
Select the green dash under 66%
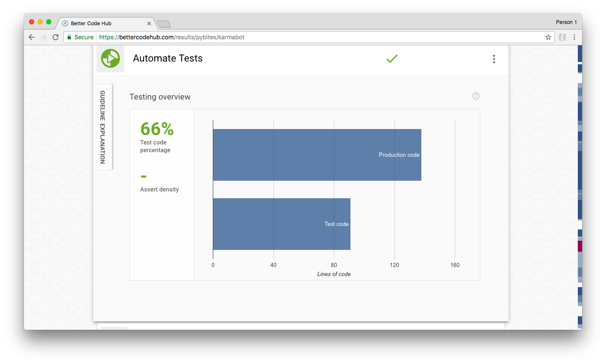[x=143, y=176]
